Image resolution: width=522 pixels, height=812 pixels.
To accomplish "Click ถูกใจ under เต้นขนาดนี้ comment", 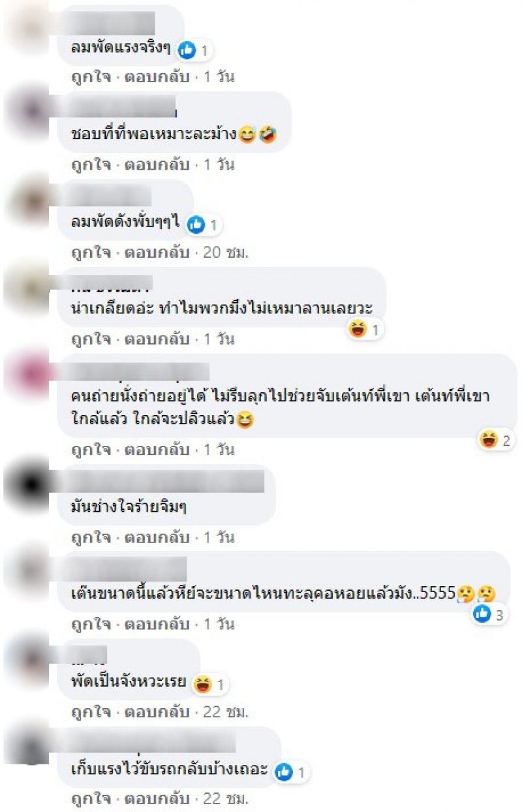I will coord(90,624).
